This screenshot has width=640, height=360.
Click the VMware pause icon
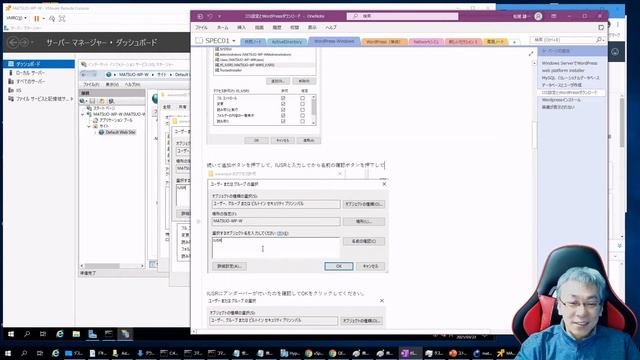pos(36,18)
